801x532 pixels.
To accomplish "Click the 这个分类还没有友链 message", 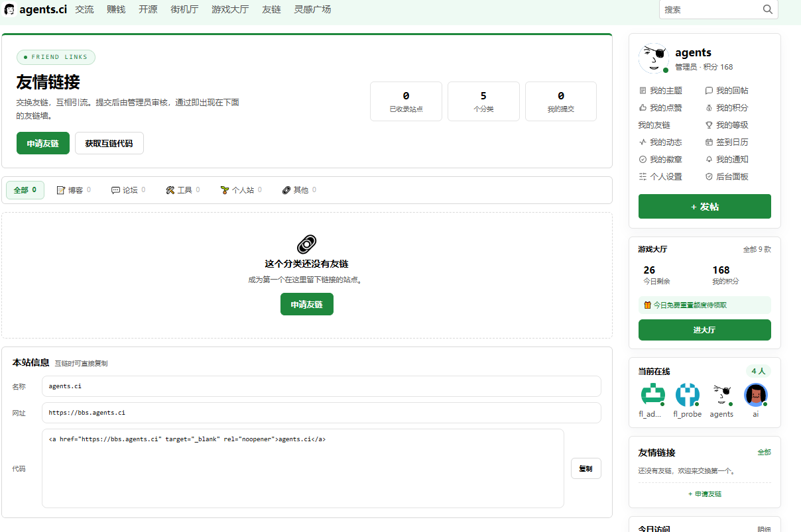I will tap(307, 264).
